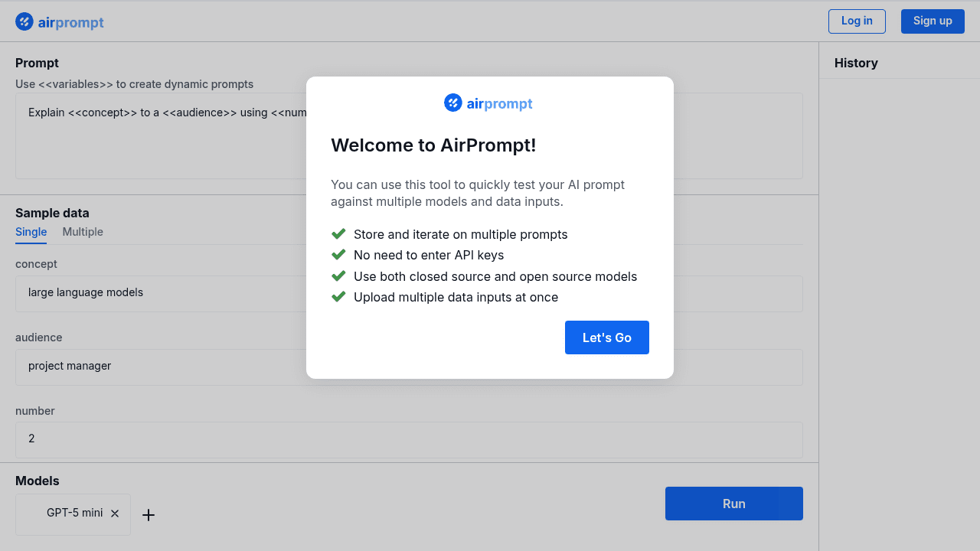Click the History panel header

tap(856, 63)
